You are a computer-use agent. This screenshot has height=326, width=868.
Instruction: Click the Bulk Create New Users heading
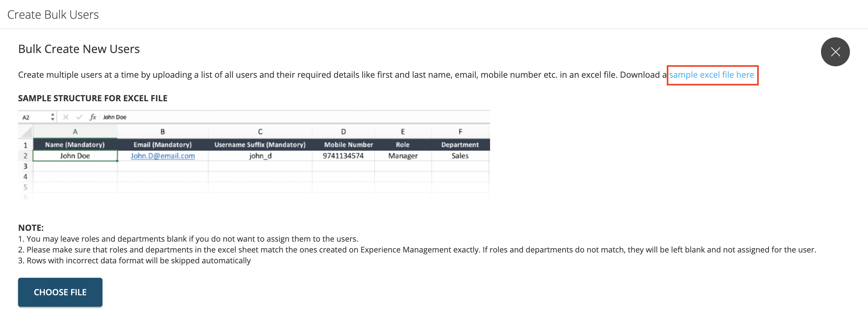point(79,49)
